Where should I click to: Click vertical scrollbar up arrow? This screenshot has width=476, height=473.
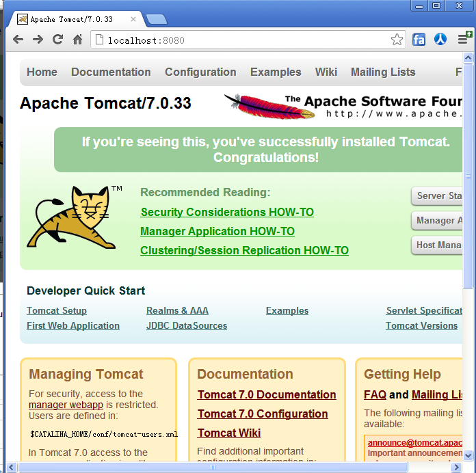(468, 57)
